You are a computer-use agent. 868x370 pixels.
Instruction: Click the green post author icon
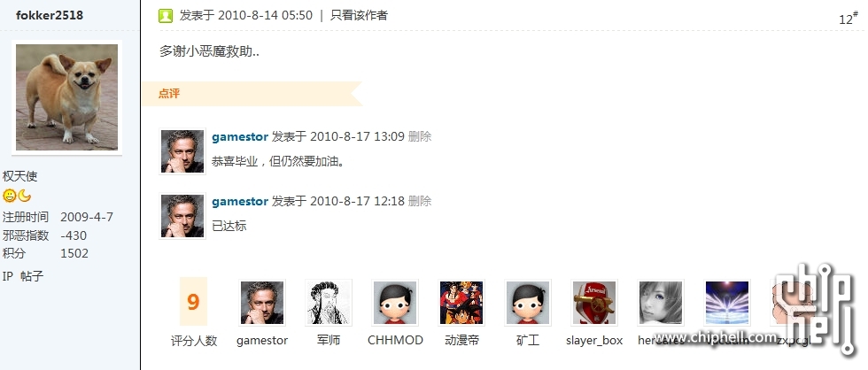coord(166,16)
